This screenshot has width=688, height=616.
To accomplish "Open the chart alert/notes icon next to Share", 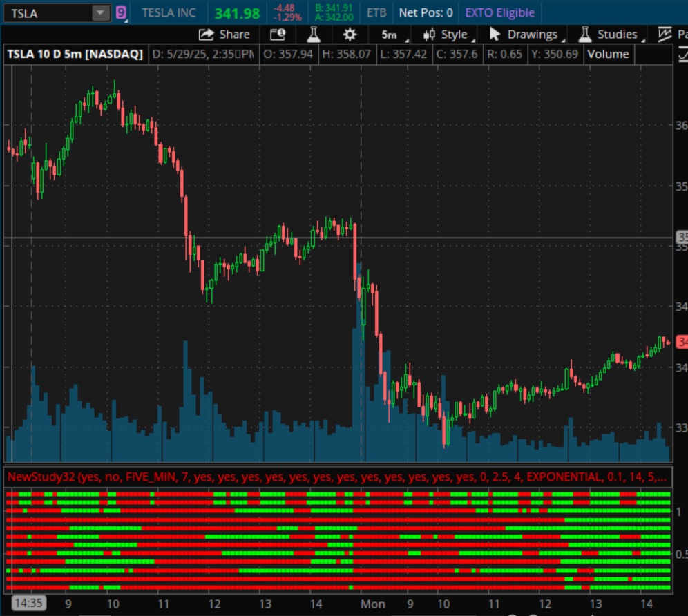I will point(278,35).
